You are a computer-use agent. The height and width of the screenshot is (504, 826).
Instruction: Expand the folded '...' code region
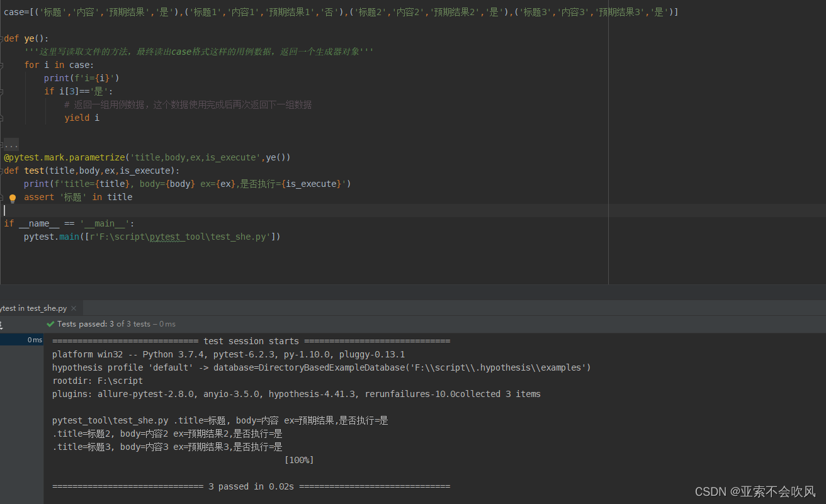11,145
